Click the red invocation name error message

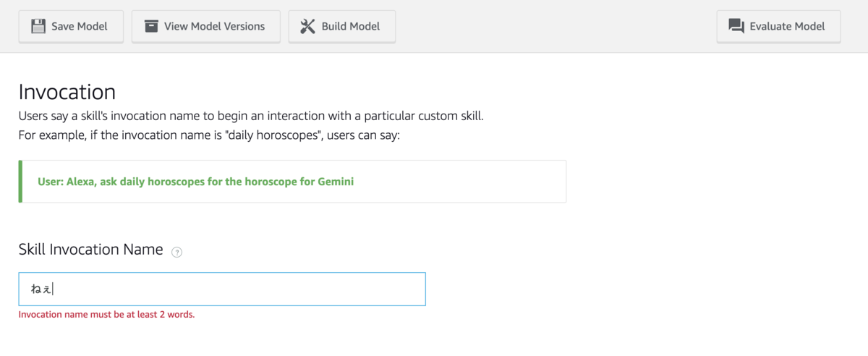click(106, 315)
